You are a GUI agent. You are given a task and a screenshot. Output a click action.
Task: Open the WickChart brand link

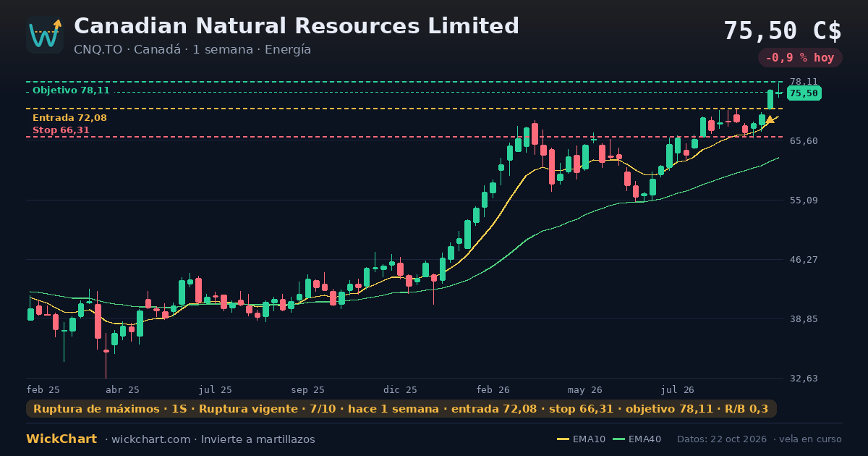tap(61, 439)
